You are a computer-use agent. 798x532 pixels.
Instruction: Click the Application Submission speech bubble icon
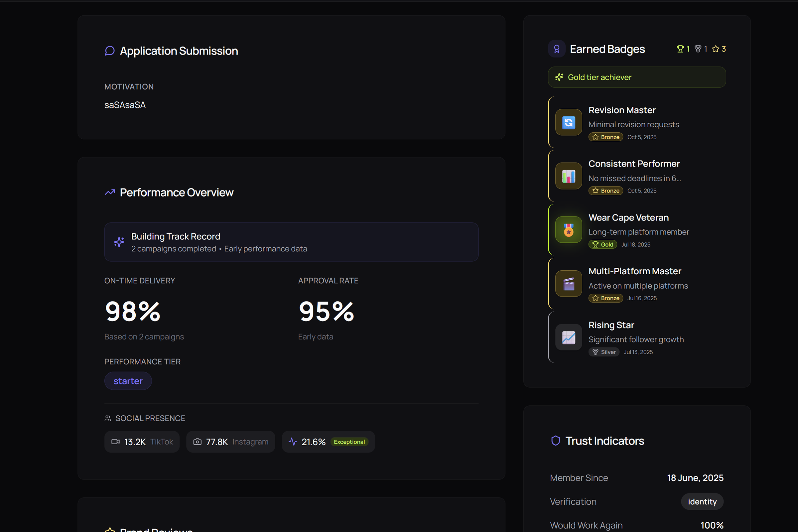110,50
